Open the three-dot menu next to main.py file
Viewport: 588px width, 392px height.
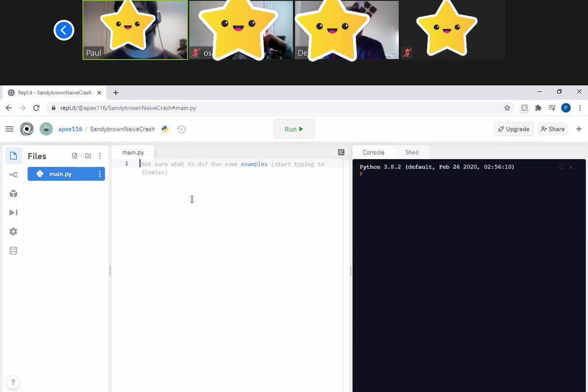coord(99,174)
